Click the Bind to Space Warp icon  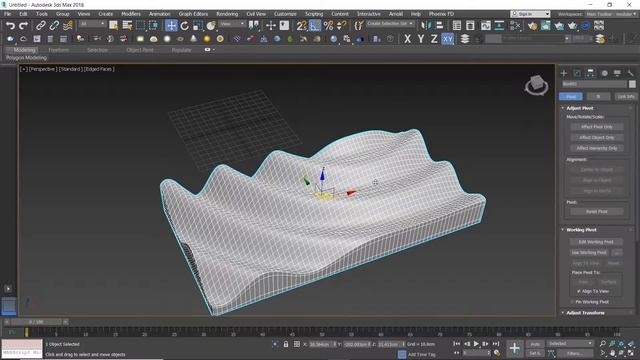[x=67, y=26]
